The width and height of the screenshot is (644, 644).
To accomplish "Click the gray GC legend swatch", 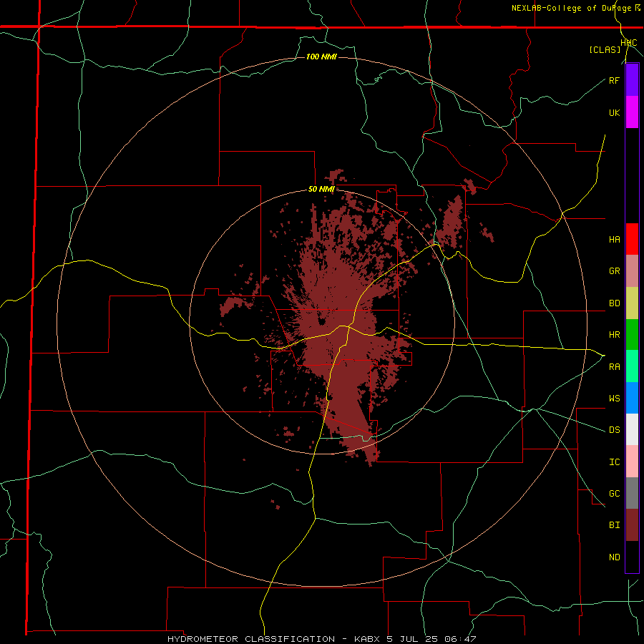I will coord(632,493).
